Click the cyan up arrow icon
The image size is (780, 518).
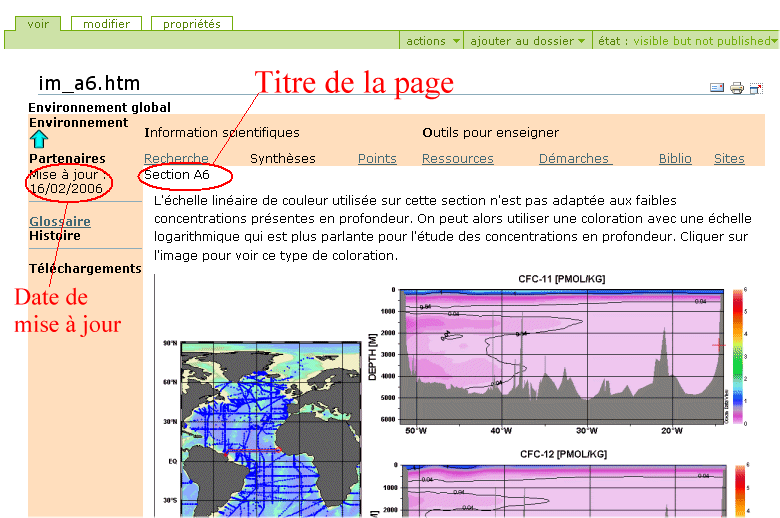(38, 140)
